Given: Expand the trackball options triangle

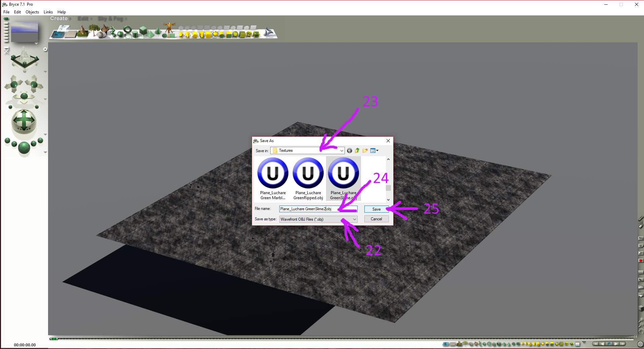Looking at the screenshot, I should pos(45,134).
